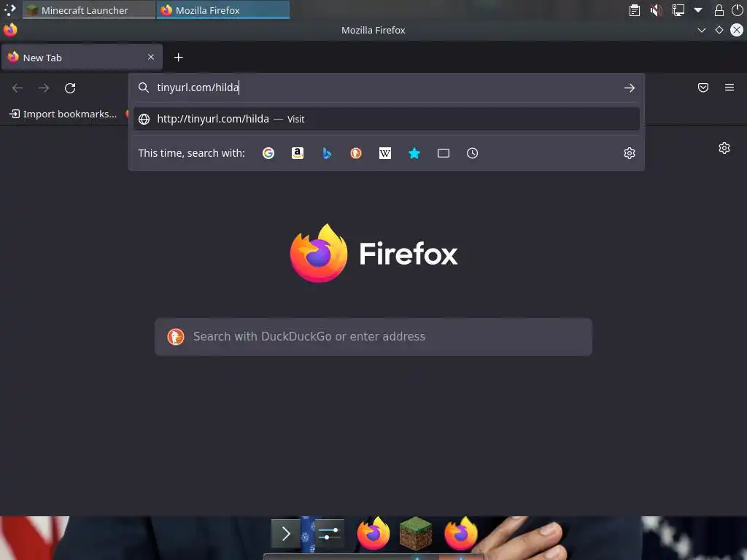Click the Import bookmarks button
The width and height of the screenshot is (747, 560).
point(63,114)
